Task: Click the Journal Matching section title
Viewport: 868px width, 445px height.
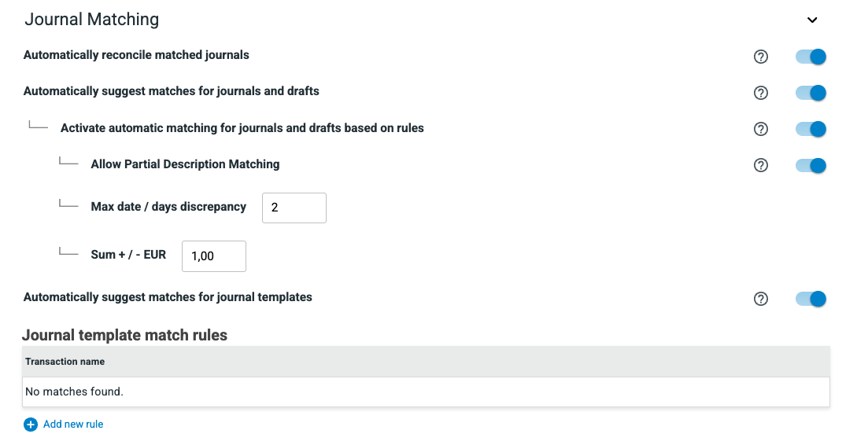Action: click(91, 20)
